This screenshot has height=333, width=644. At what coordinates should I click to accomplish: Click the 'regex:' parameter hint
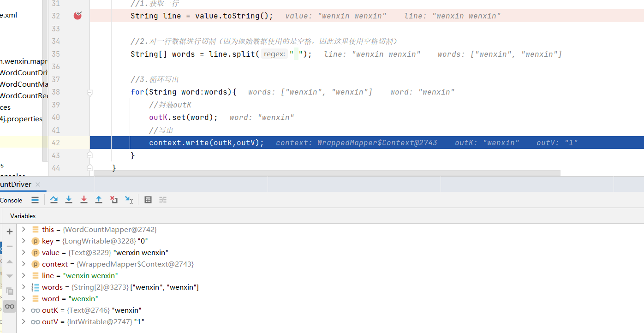click(x=274, y=54)
